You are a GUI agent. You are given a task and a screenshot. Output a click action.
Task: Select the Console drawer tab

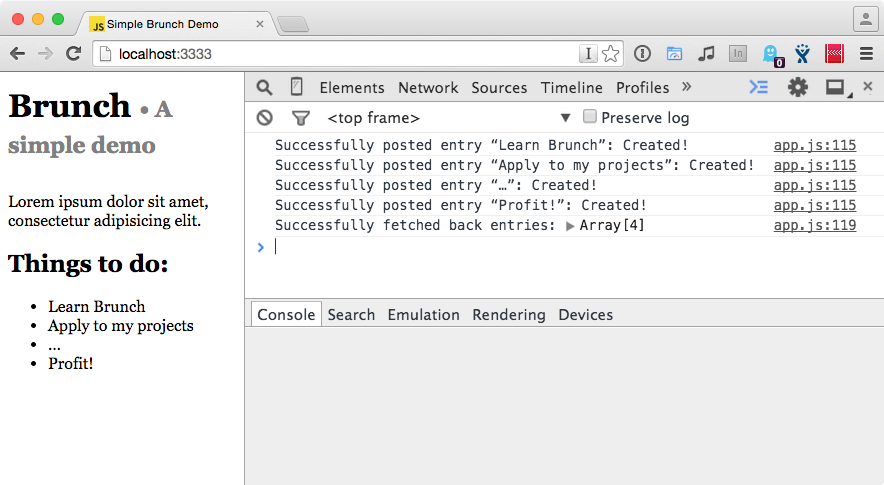[x=286, y=314]
